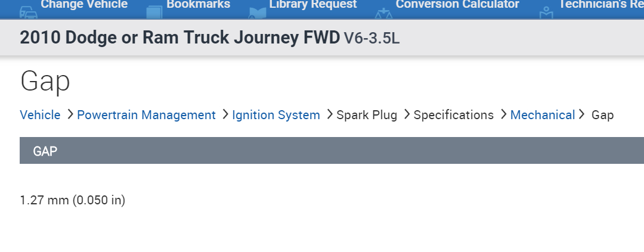Open the Bookmarks text label
The image size is (644, 252).
[199, 5]
